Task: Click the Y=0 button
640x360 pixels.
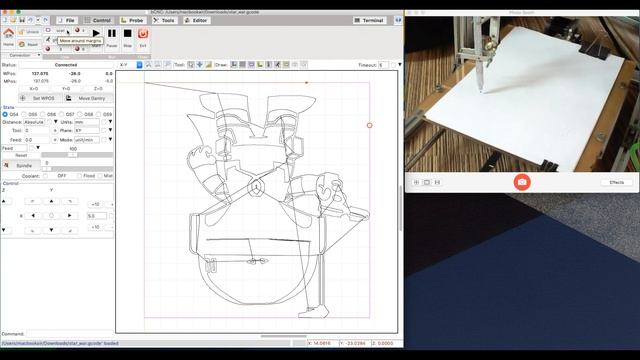Action: [66, 89]
